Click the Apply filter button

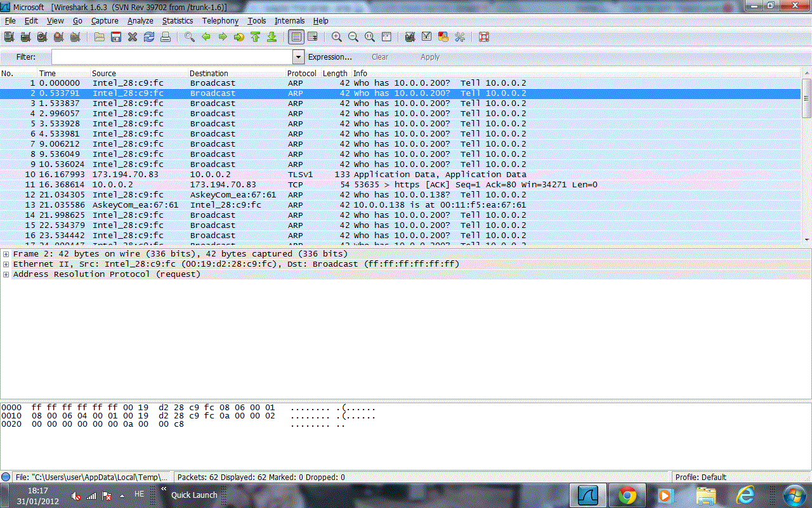point(430,57)
